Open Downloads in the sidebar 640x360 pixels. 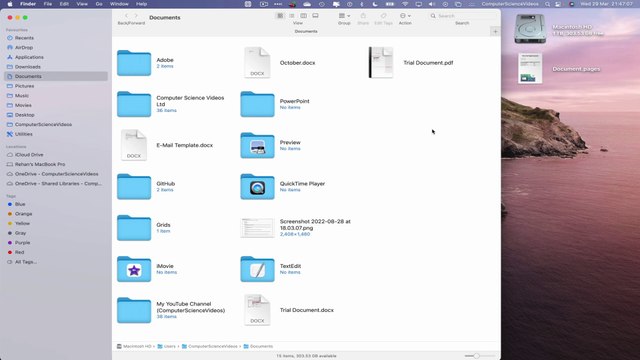click(x=27, y=67)
